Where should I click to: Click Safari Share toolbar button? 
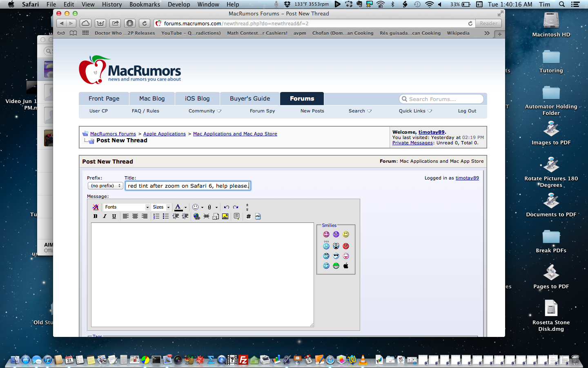point(115,23)
